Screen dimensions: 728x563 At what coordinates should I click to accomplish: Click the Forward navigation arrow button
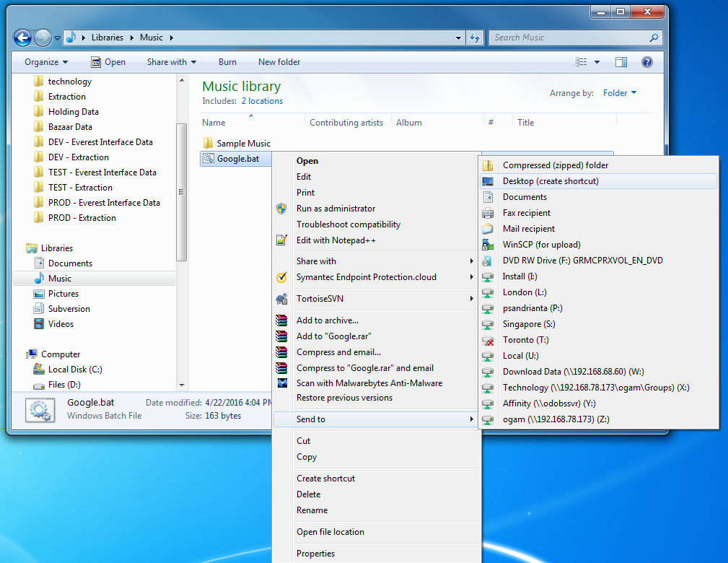coord(43,38)
